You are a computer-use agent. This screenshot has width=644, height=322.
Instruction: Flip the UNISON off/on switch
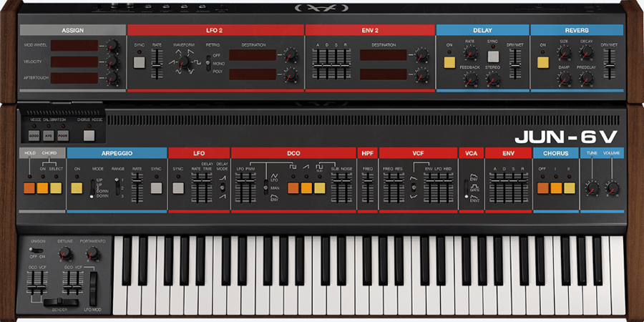(35, 250)
